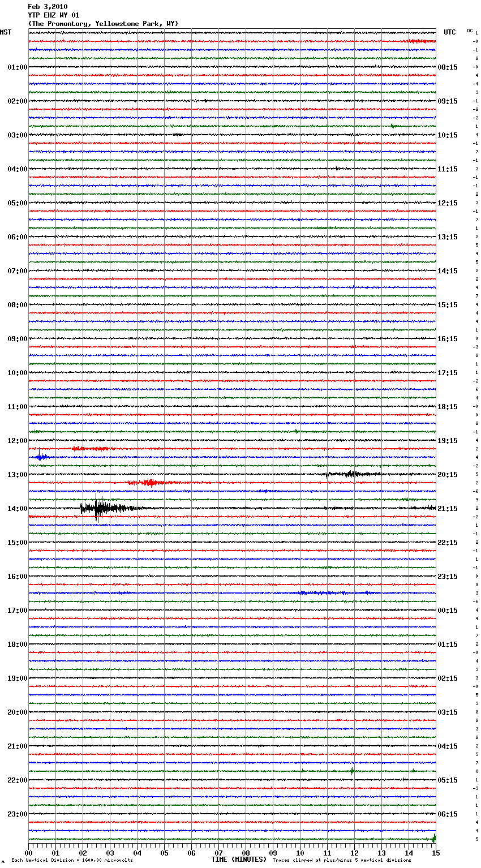The height and width of the screenshot is (868, 481).
Task: Click the 20:15 UTC time label
Action: click(x=448, y=475)
